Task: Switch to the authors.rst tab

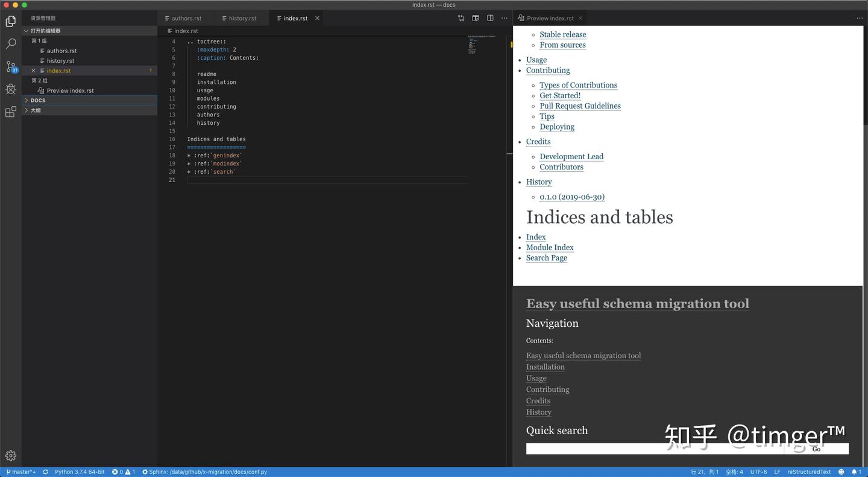Action: pyautogui.click(x=186, y=18)
